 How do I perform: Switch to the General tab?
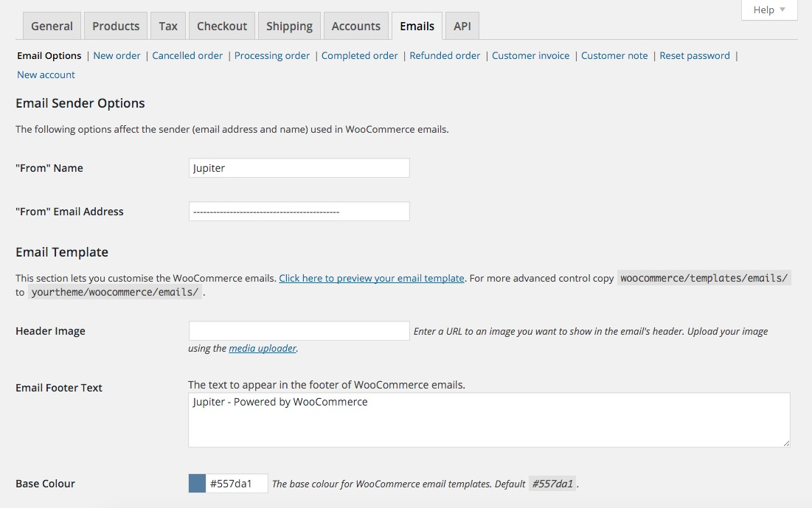pyautogui.click(x=52, y=26)
